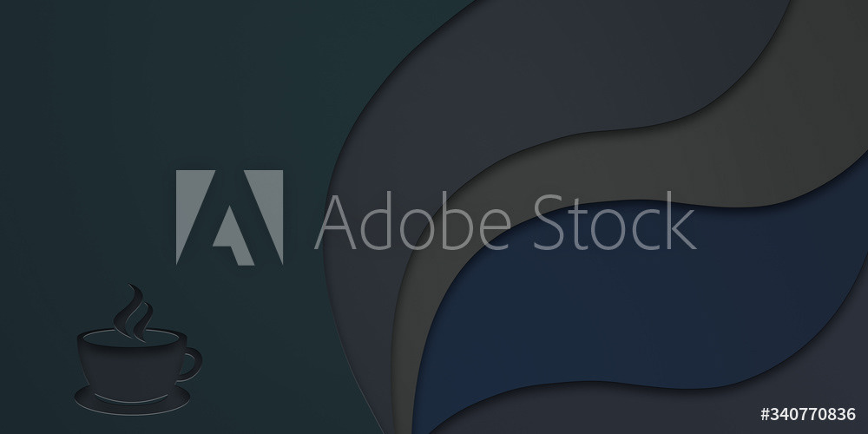The width and height of the screenshot is (868, 434).
Task: Click the word 'Adobe' in the watermark
Action: pos(411,221)
